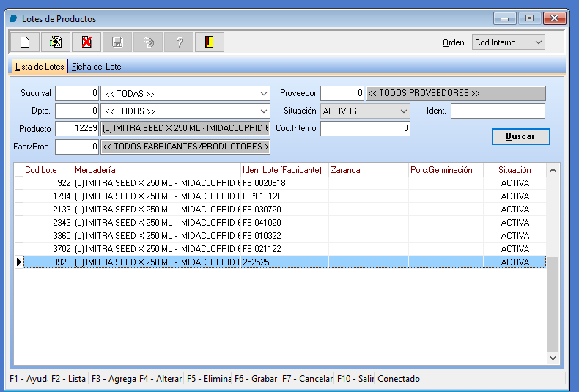579x392 pixels.
Task: Click the exit door toolbar icon
Action: tap(210, 42)
